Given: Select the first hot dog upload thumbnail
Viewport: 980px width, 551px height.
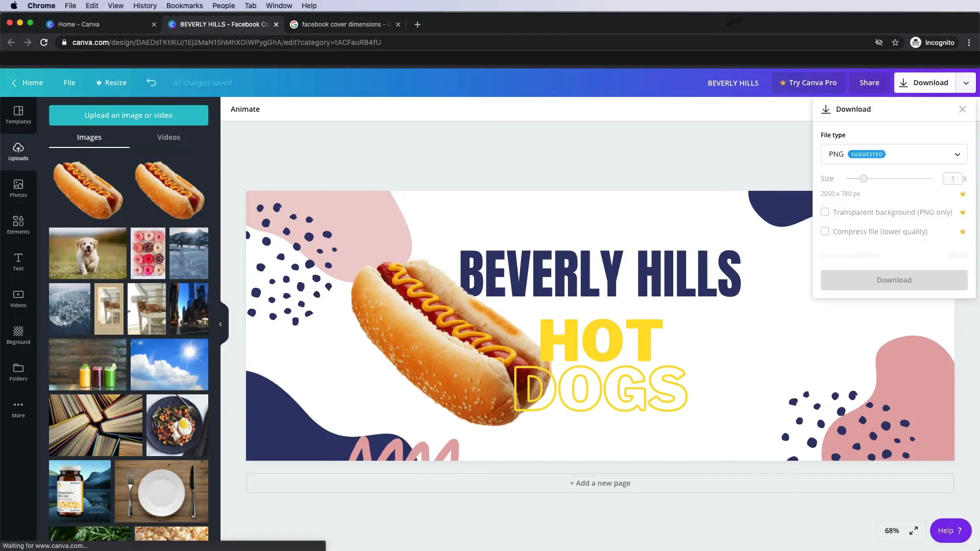Looking at the screenshot, I should click(x=88, y=189).
